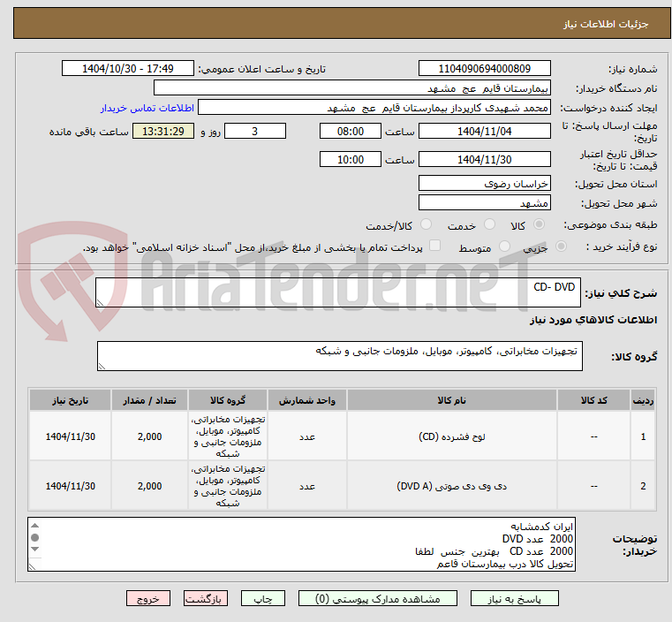Select the کالا/خدمت radio button
672x622 pixels.
point(426,224)
